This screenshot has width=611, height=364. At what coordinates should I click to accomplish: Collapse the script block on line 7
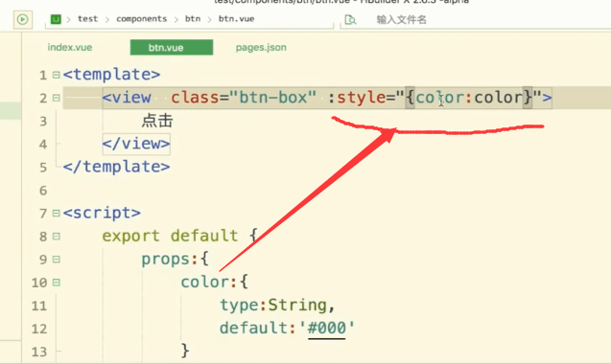coord(56,213)
